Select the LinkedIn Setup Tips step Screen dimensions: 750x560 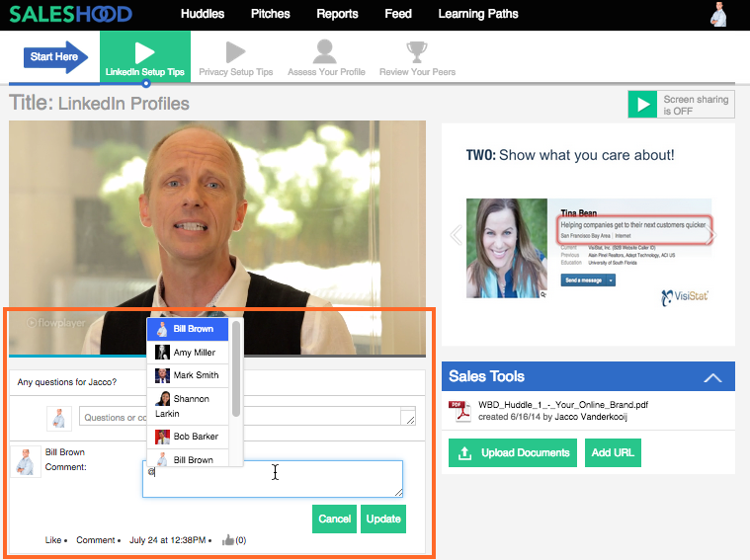pos(145,57)
